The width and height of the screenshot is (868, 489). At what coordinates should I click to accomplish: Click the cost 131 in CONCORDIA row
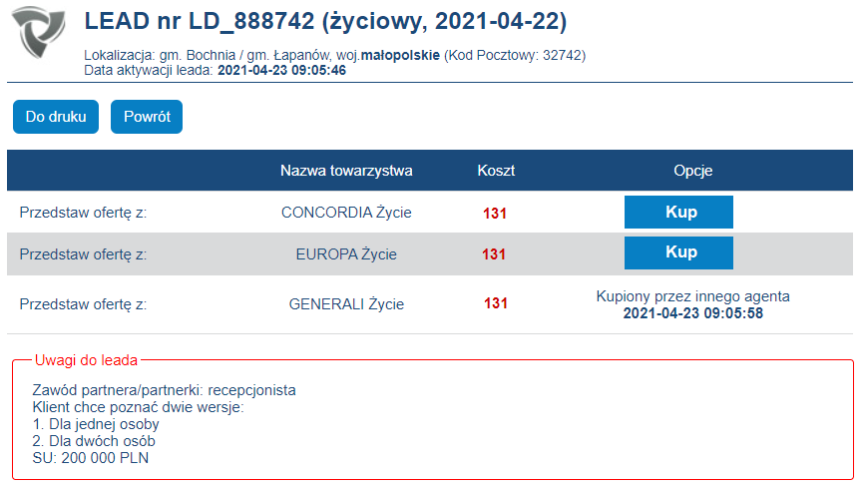(x=495, y=214)
